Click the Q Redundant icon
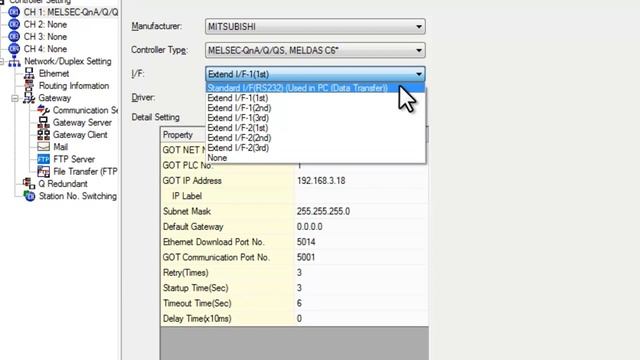Screen dimensions: 640x360 coord(29,184)
